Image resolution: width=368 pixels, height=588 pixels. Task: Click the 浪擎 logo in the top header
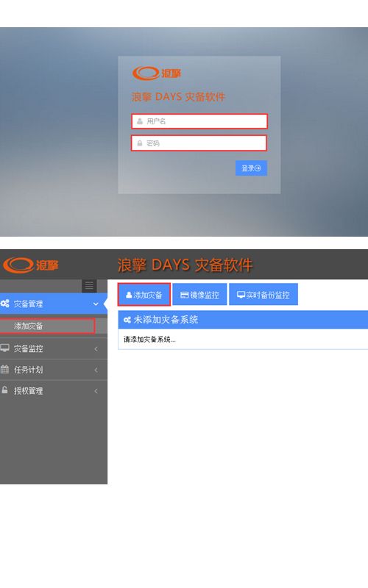(31, 265)
